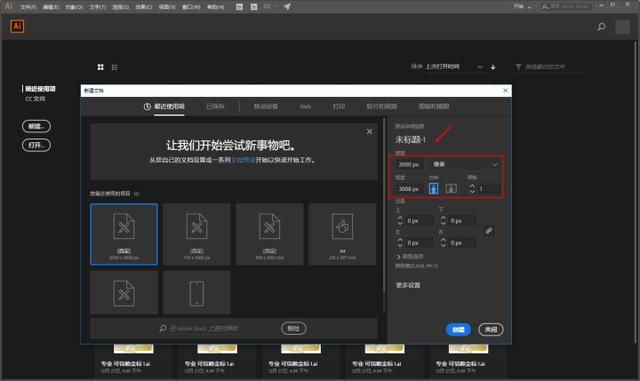
Task: Select the 图稿和插图 tab
Action: click(433, 107)
